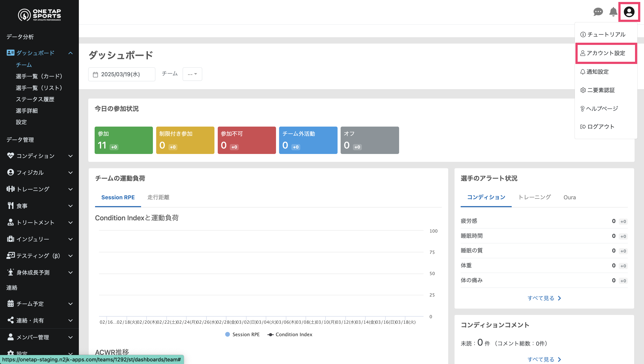
Task: Open the chat messages icon
Action: [x=598, y=12]
